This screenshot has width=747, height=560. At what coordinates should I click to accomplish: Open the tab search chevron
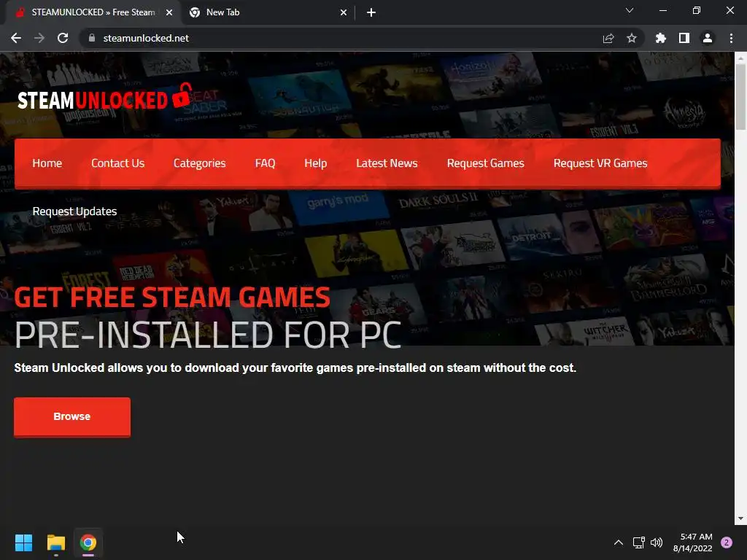630,10
